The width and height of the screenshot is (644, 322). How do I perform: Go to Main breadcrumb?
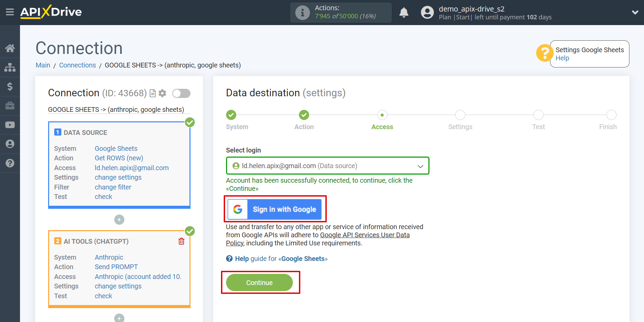43,65
